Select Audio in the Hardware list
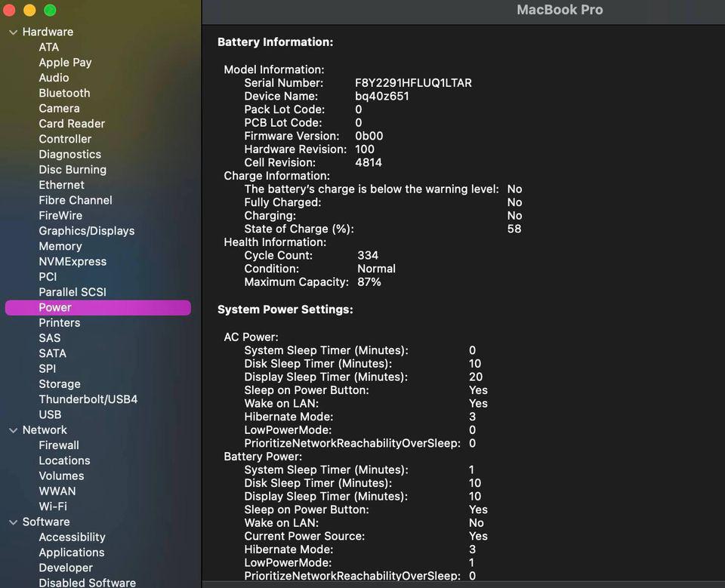 click(54, 78)
